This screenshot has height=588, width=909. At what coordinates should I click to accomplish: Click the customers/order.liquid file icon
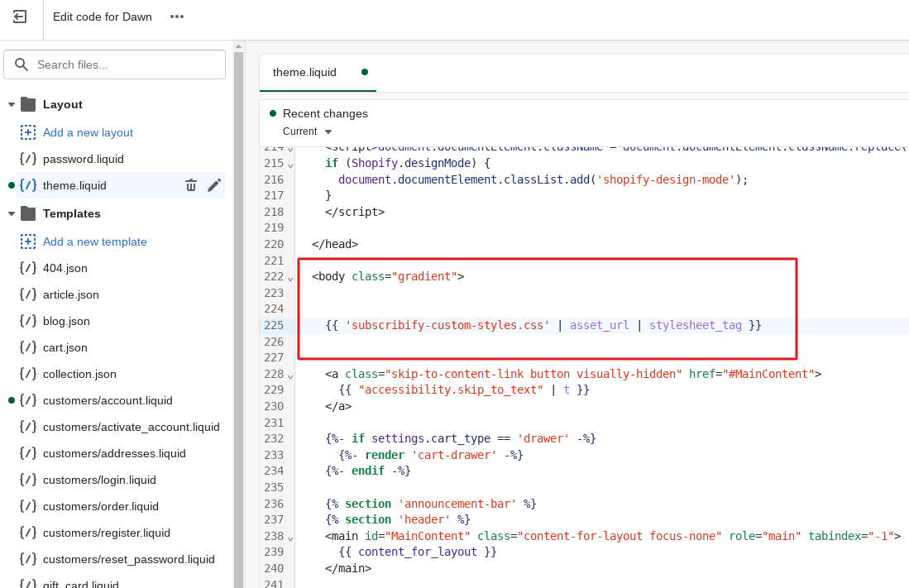28,506
